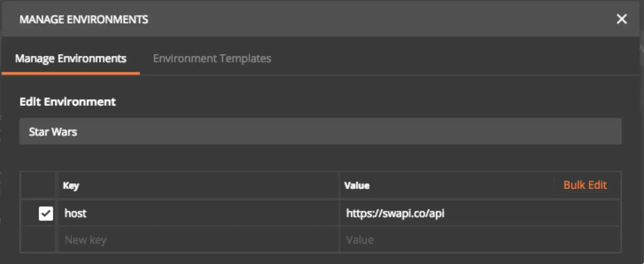Uncheck the host variable checkbox
The height and width of the screenshot is (264, 644).
(46, 213)
